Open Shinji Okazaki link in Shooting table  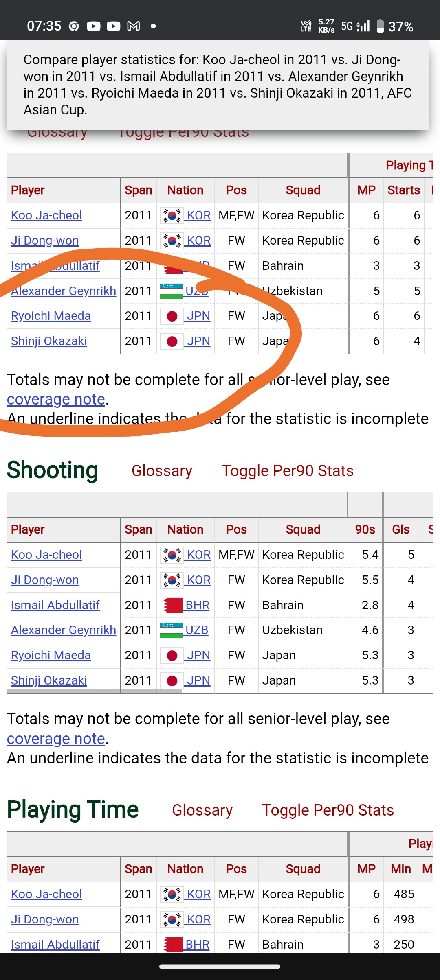49,680
